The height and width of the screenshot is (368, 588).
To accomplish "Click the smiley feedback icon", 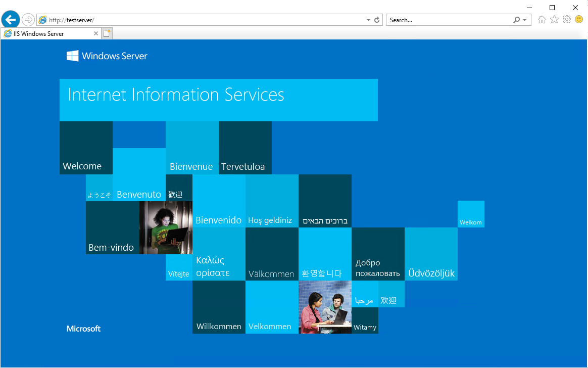I will click(579, 19).
